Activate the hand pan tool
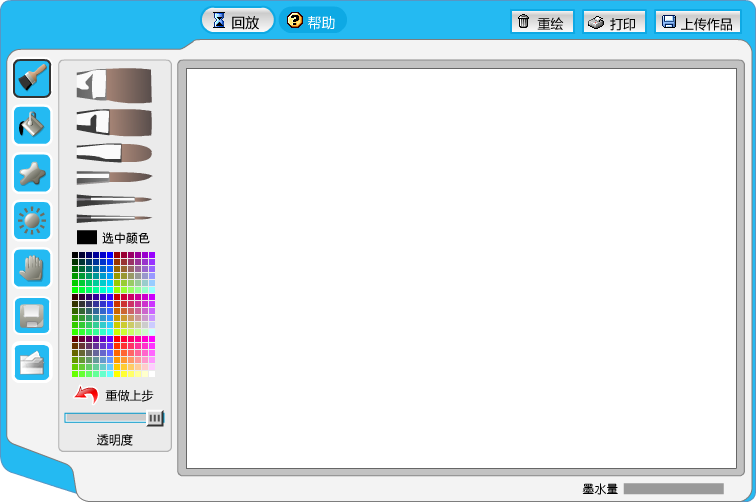 click(x=32, y=268)
